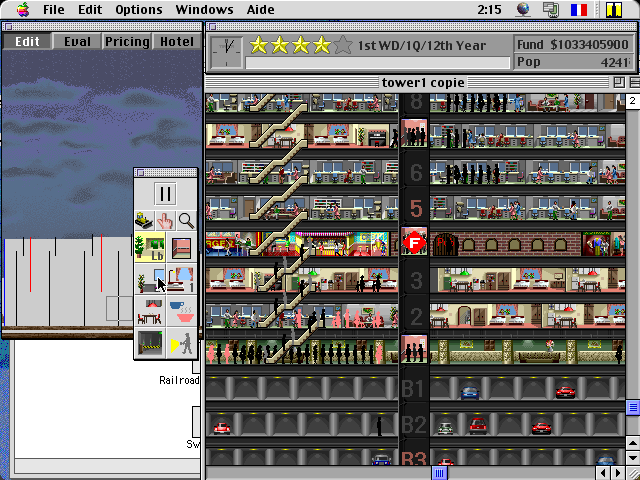Open the yellow application switcher icon
This screenshot has width=640, height=480.
[x=614, y=9]
